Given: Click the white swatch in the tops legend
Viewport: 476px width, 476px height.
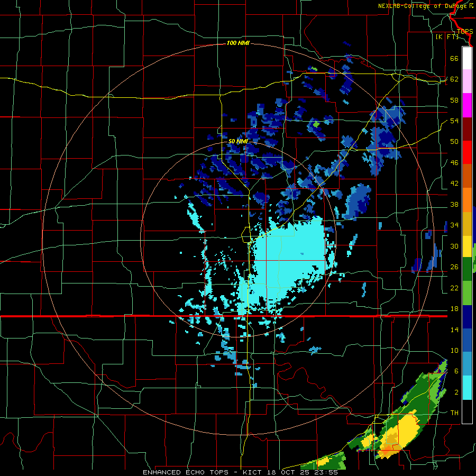Looking at the screenshot, I should click(x=467, y=58).
